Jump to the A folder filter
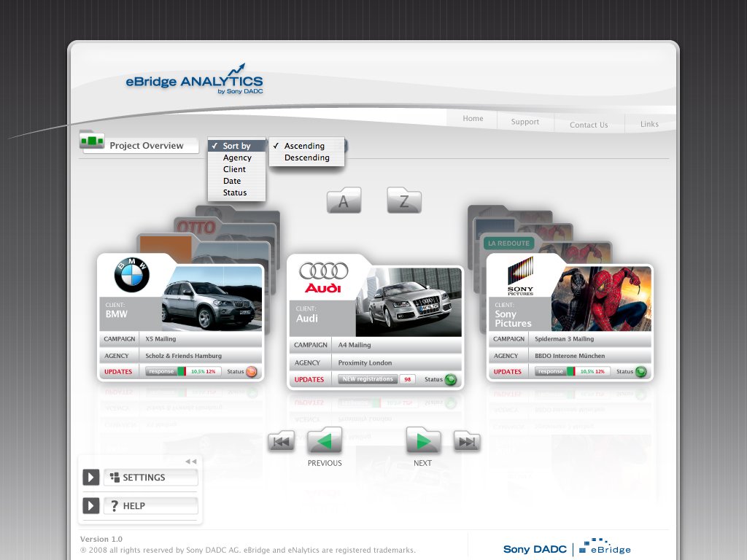The height and width of the screenshot is (560, 747). click(344, 201)
